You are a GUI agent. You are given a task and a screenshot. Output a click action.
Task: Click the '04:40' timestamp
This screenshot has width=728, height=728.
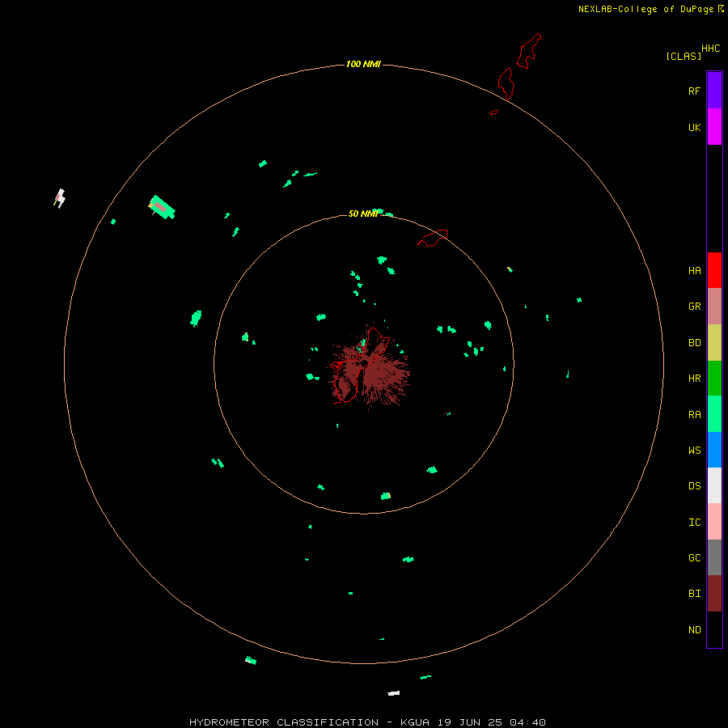pos(527,722)
